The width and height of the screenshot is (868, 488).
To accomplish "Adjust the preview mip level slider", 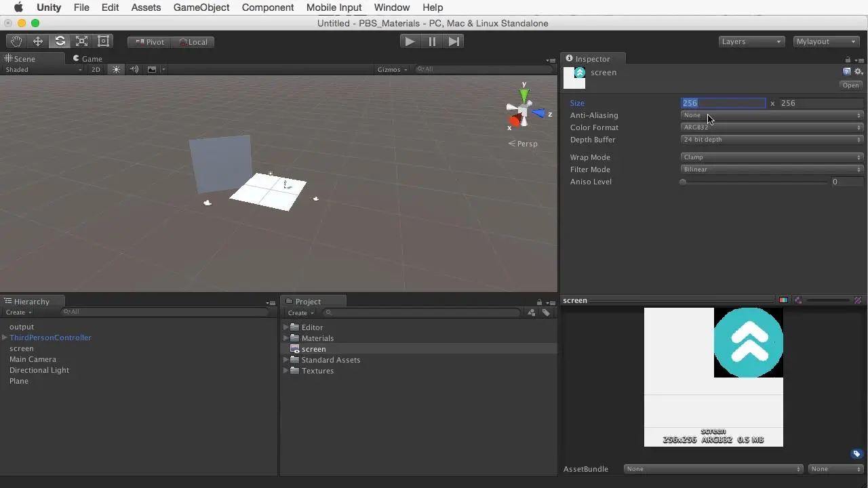I will (x=828, y=300).
